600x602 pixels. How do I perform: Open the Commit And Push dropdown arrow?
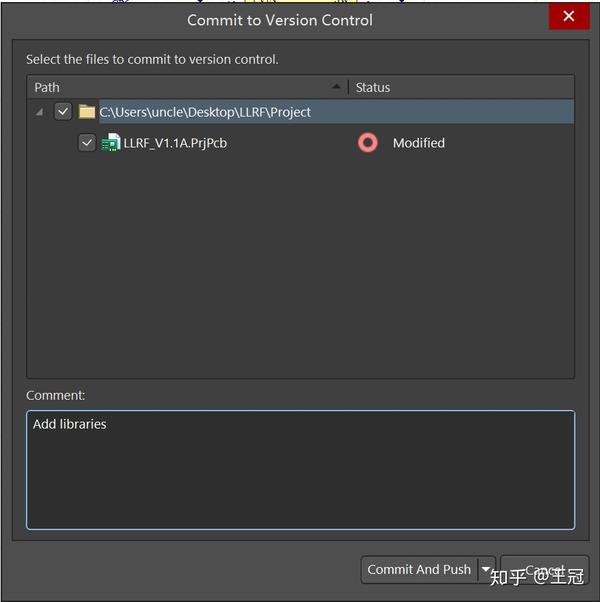pyautogui.click(x=486, y=570)
